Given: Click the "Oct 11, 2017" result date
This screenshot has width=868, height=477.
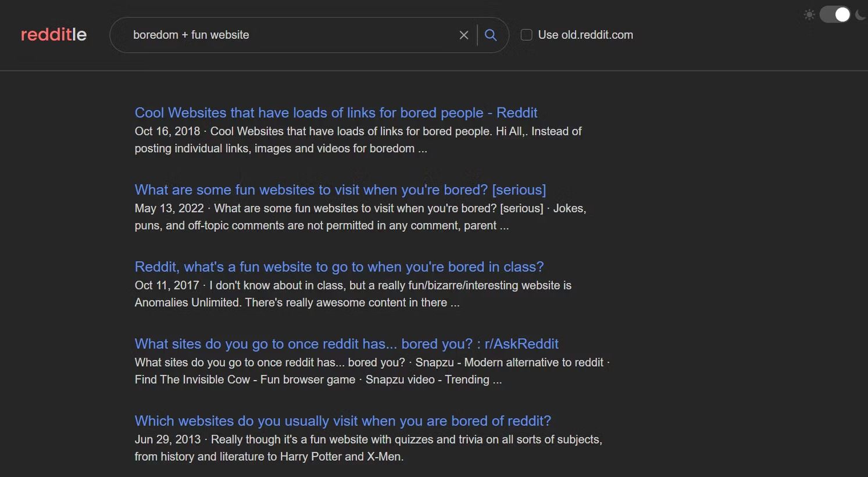Looking at the screenshot, I should 167,285.
